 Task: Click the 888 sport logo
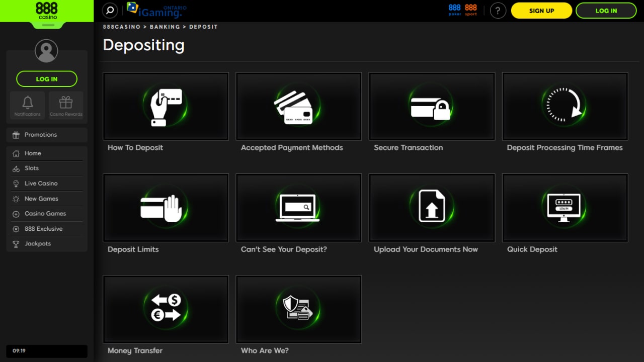[471, 10]
